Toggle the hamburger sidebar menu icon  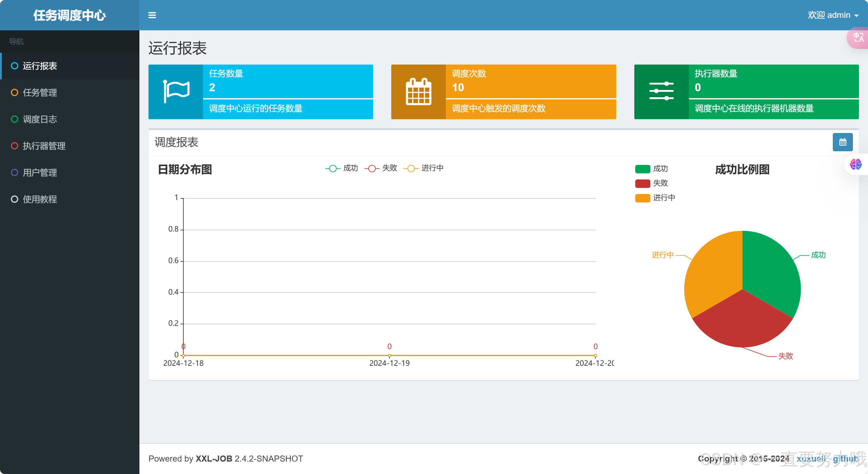pyautogui.click(x=152, y=15)
